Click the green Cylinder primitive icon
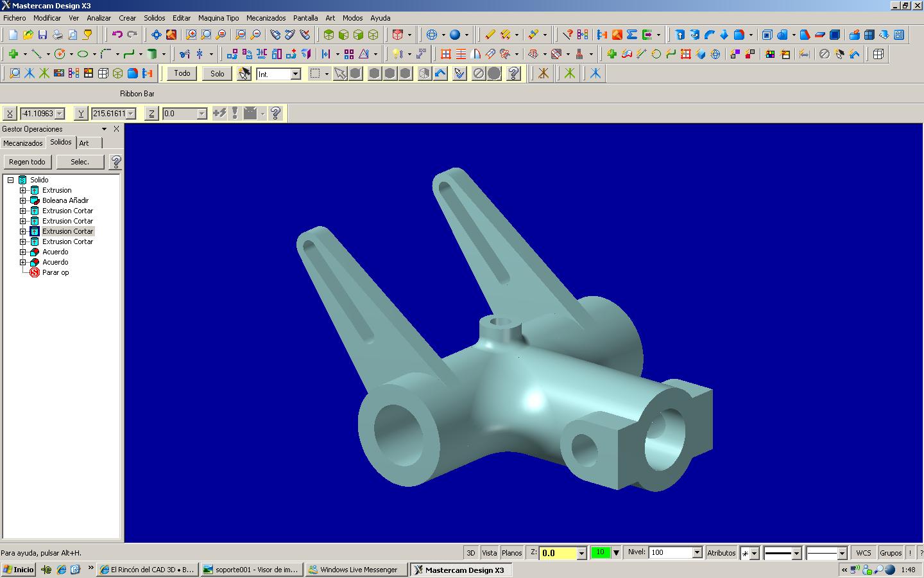The height and width of the screenshot is (578, 924). tap(152, 54)
